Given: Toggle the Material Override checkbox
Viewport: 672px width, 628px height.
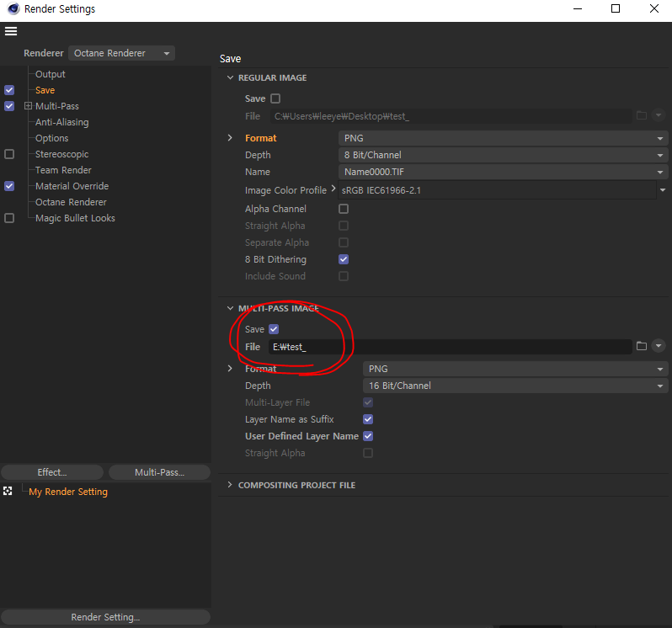Looking at the screenshot, I should [x=9, y=186].
